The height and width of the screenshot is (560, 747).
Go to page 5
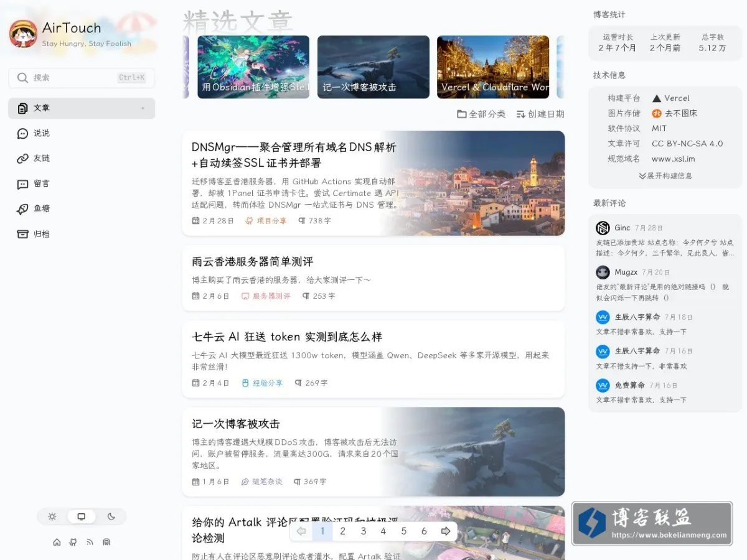[x=403, y=531]
